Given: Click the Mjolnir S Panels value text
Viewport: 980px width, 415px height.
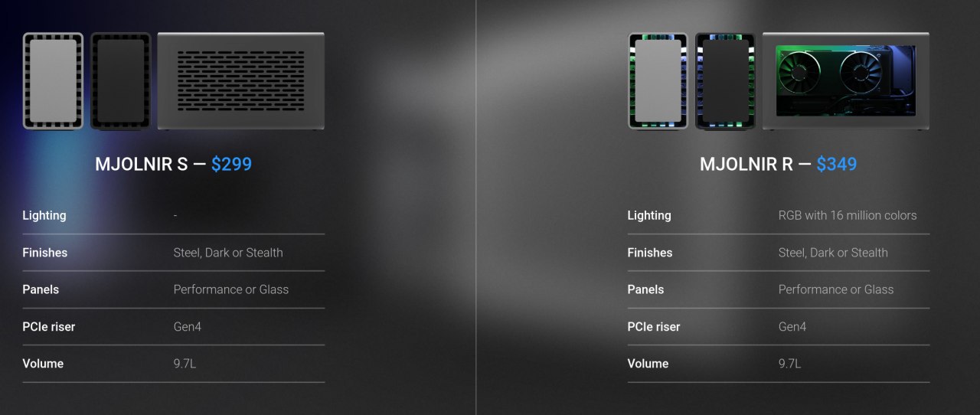Looking at the screenshot, I should click(x=231, y=289).
